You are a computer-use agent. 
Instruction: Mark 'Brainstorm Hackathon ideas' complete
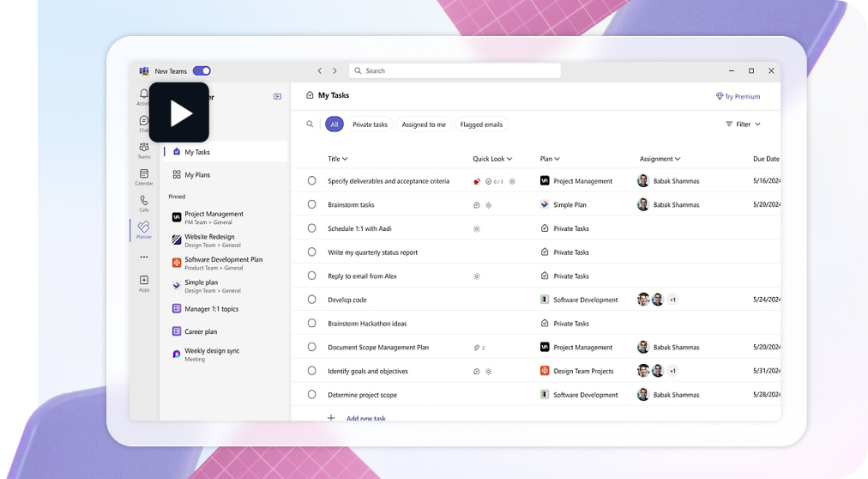point(311,324)
